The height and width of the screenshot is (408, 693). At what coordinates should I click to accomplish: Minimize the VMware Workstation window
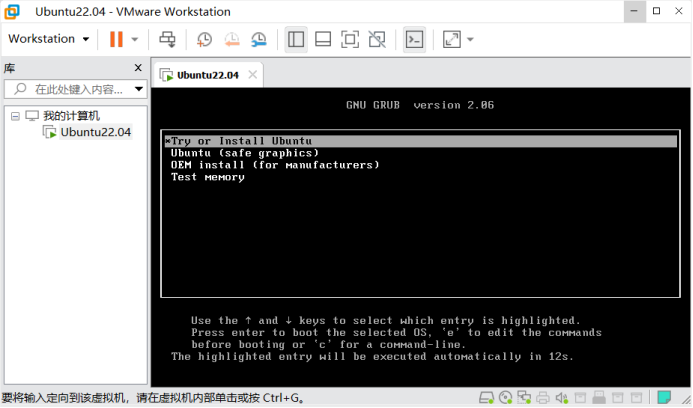[x=634, y=11]
